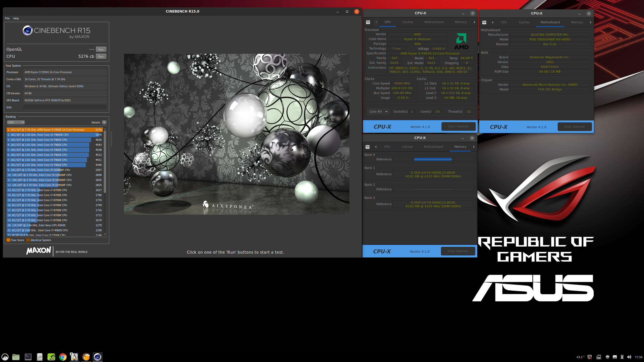Open the Help menu in Cinebench
This screenshot has width=644, height=362.
pyautogui.click(x=16, y=18)
